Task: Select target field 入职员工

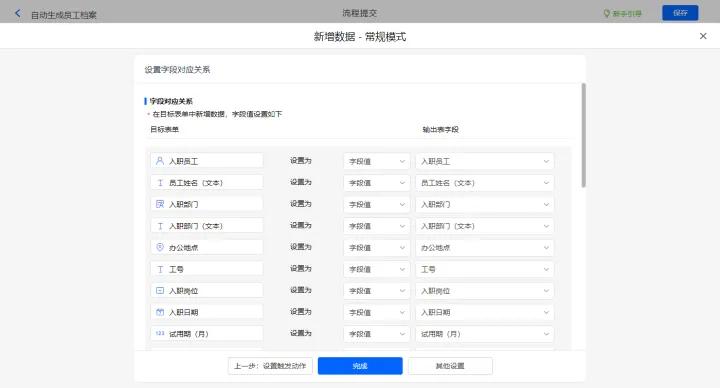Action: click(x=207, y=161)
